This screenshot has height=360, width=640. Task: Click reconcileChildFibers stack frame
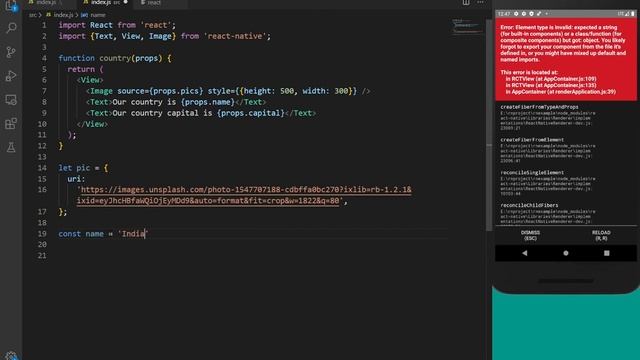548,213
